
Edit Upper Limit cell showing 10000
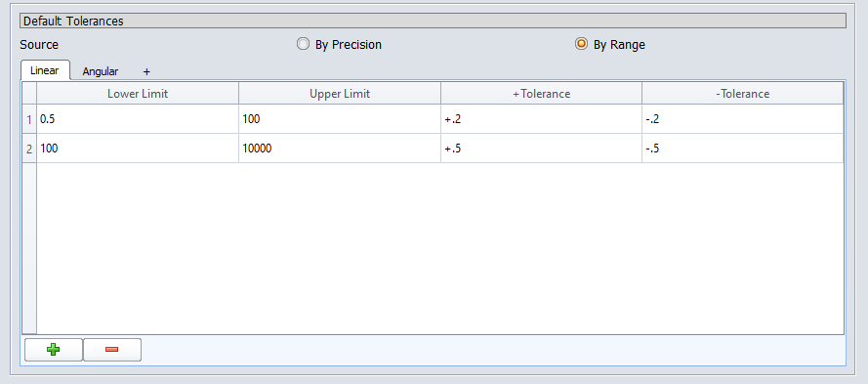(x=340, y=149)
